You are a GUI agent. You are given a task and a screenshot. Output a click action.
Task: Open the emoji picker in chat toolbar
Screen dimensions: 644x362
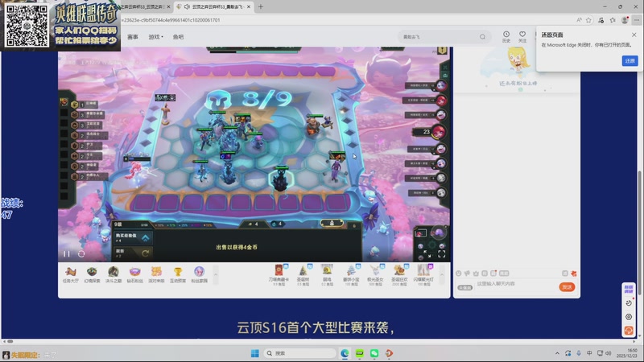click(x=459, y=274)
